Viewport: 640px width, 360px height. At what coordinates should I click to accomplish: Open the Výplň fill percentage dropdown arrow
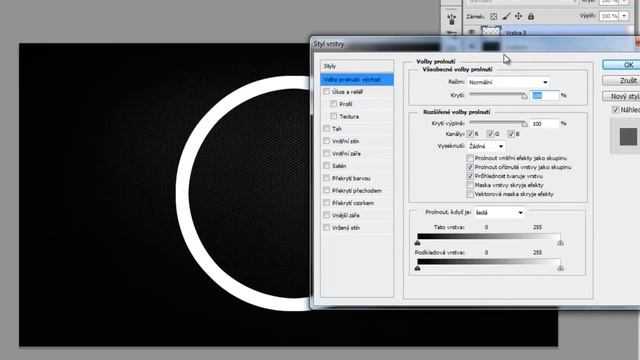coord(624,16)
